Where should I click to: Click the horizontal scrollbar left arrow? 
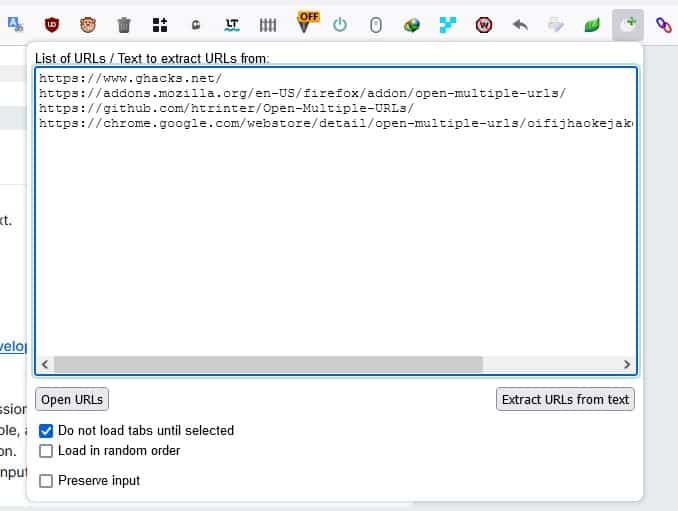point(45,364)
